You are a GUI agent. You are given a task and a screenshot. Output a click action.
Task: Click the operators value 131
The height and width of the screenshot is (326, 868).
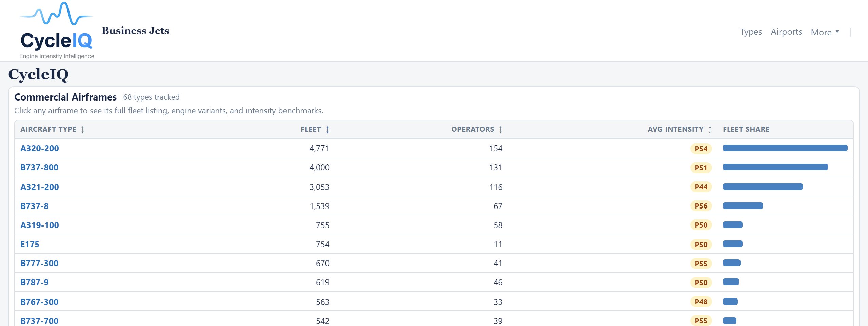tap(496, 167)
